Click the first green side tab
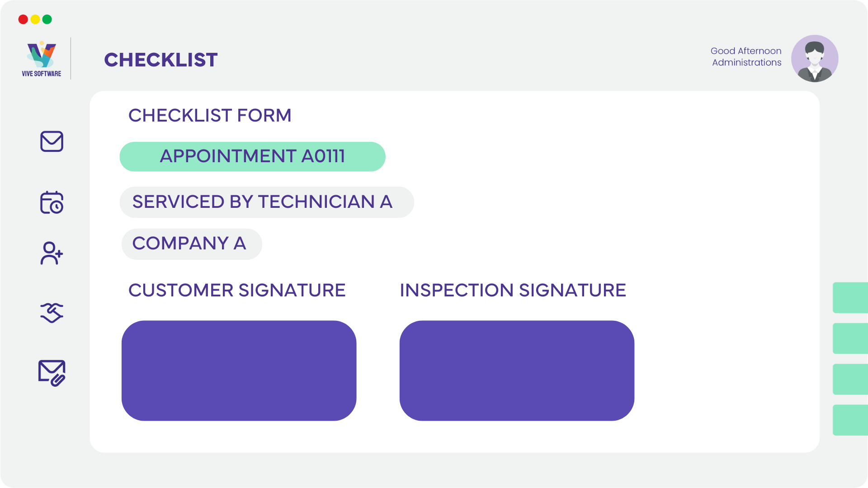The height and width of the screenshot is (488, 868). [850, 298]
